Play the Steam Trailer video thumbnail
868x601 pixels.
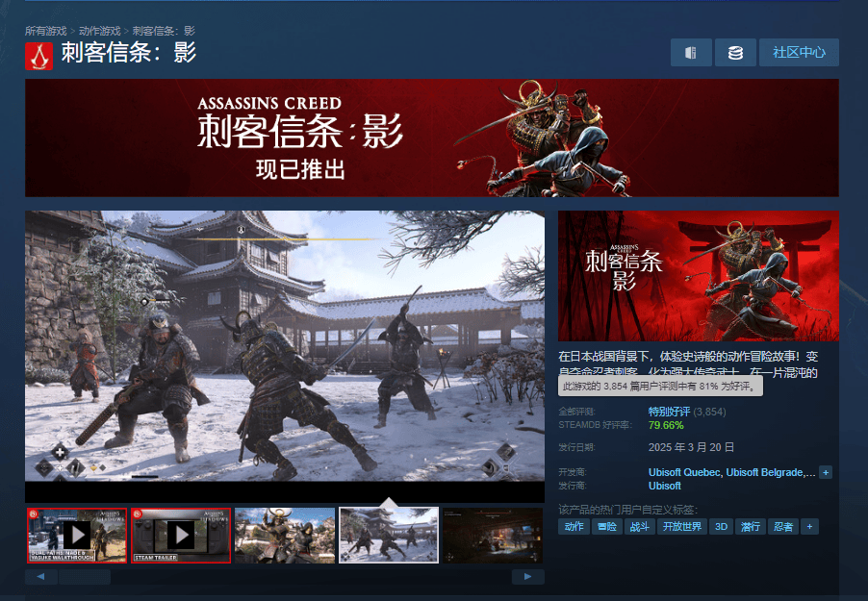[181, 536]
